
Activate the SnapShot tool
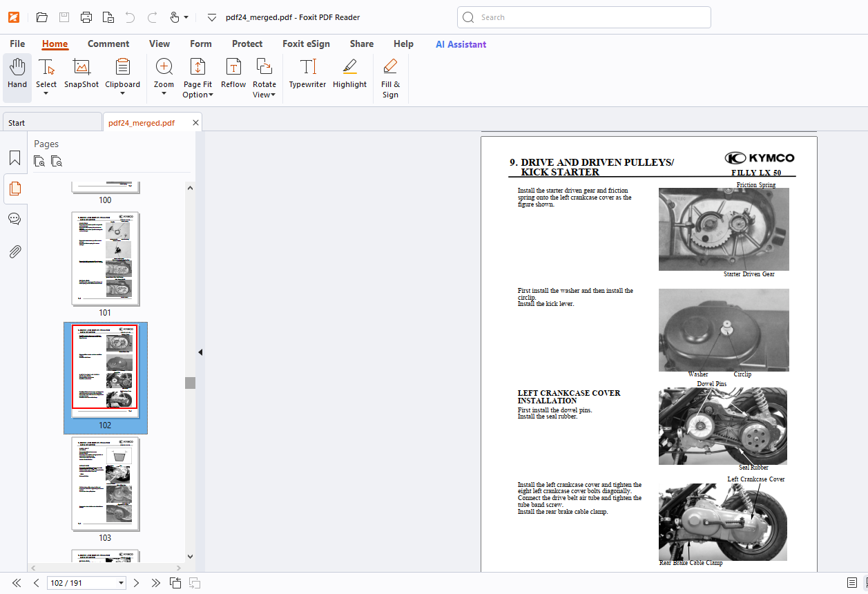[x=81, y=73]
